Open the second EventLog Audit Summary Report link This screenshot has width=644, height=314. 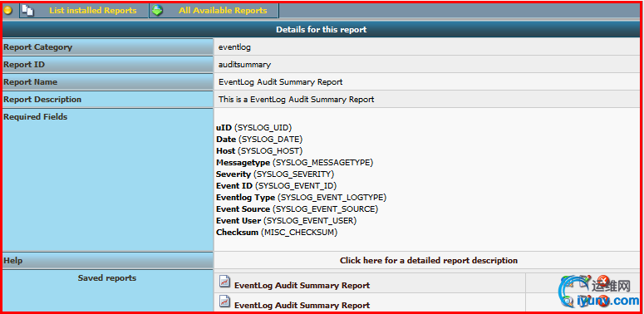point(302,306)
